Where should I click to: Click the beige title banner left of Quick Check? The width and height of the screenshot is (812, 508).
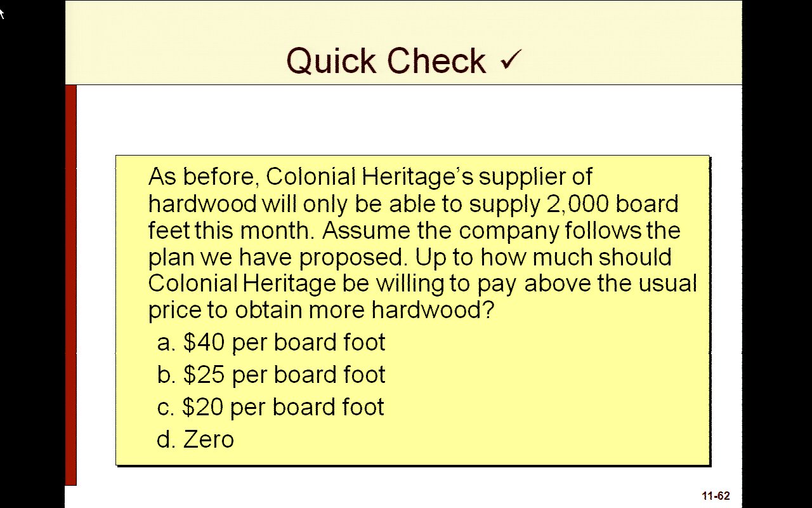171,44
